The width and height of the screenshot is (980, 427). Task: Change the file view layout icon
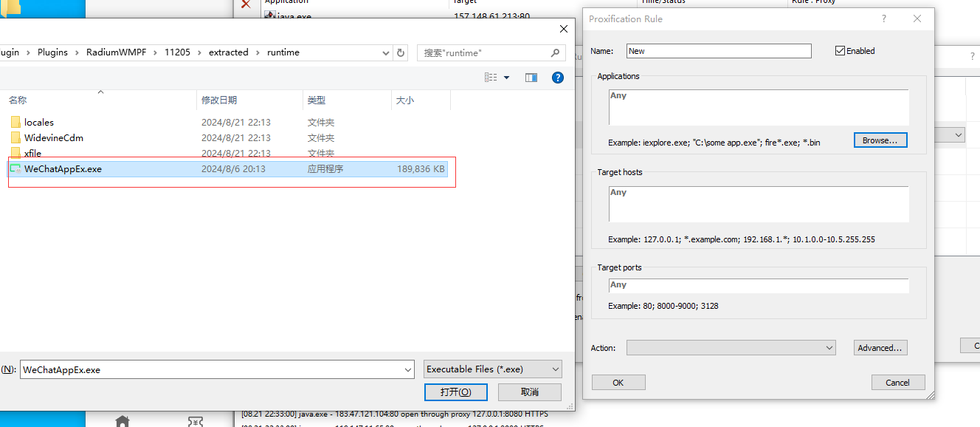(x=491, y=78)
